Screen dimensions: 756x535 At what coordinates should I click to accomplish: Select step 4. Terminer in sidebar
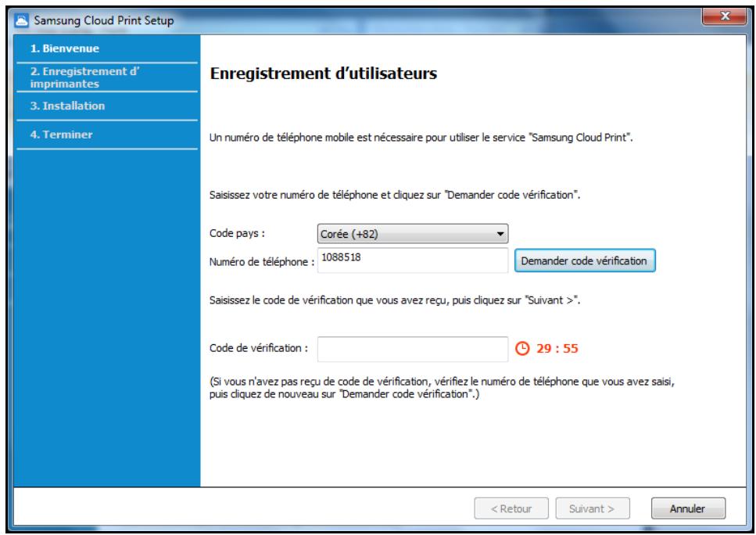pyautogui.click(x=61, y=135)
